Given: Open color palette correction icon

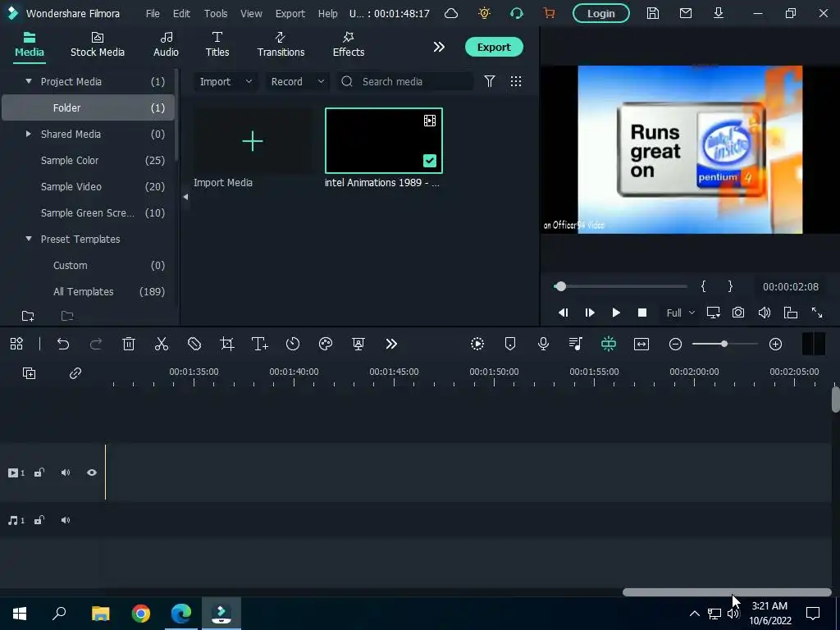Looking at the screenshot, I should click(x=326, y=344).
